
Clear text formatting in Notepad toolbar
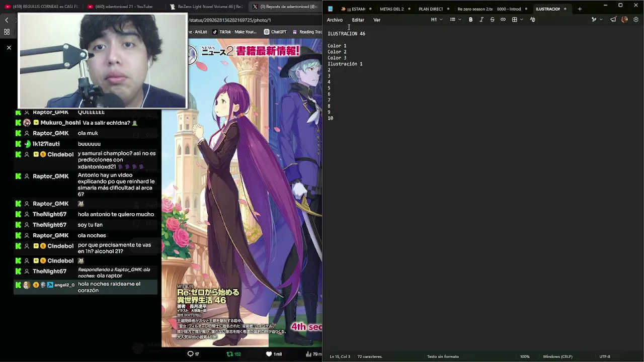coord(532,20)
